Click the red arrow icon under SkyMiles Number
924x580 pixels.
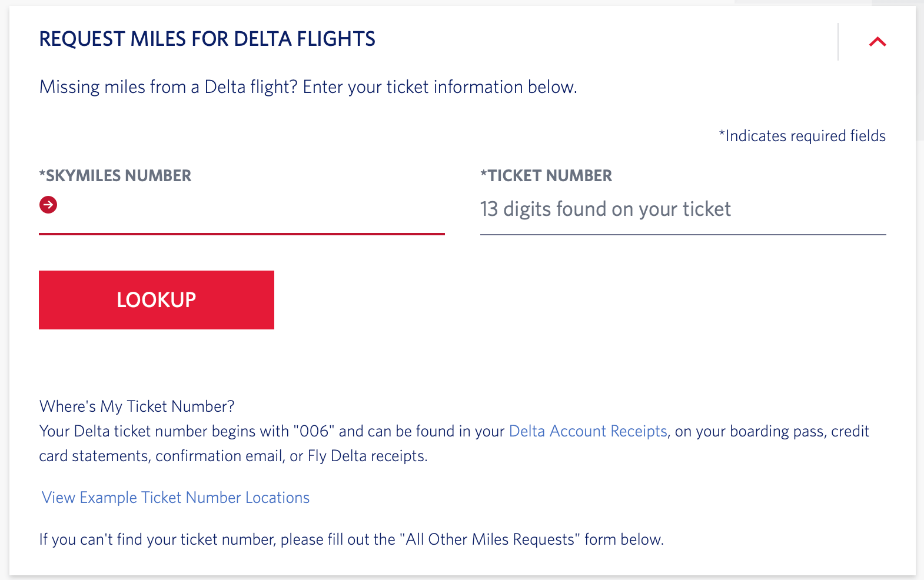point(48,205)
